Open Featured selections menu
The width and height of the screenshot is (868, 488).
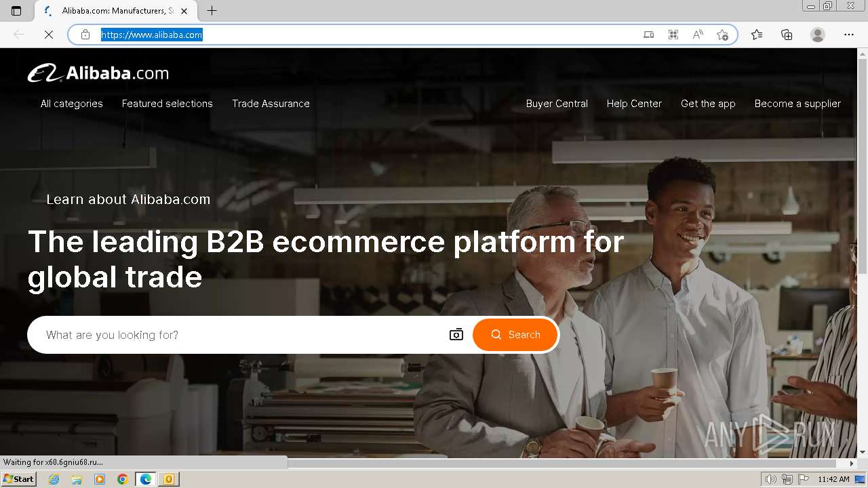click(167, 104)
